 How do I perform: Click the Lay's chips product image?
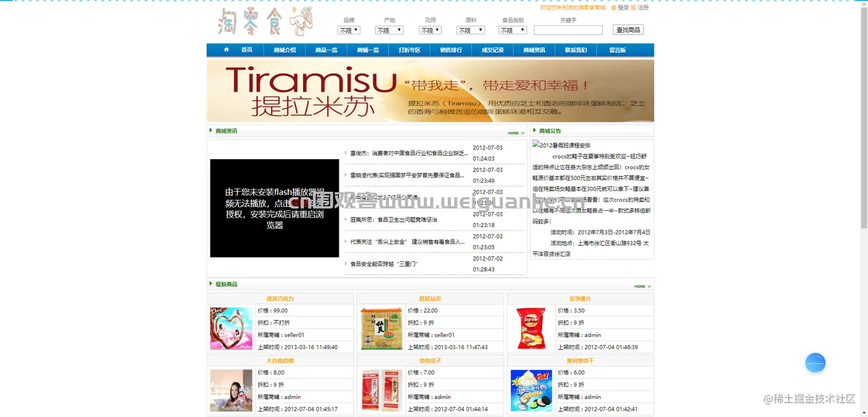pyautogui.click(x=532, y=329)
